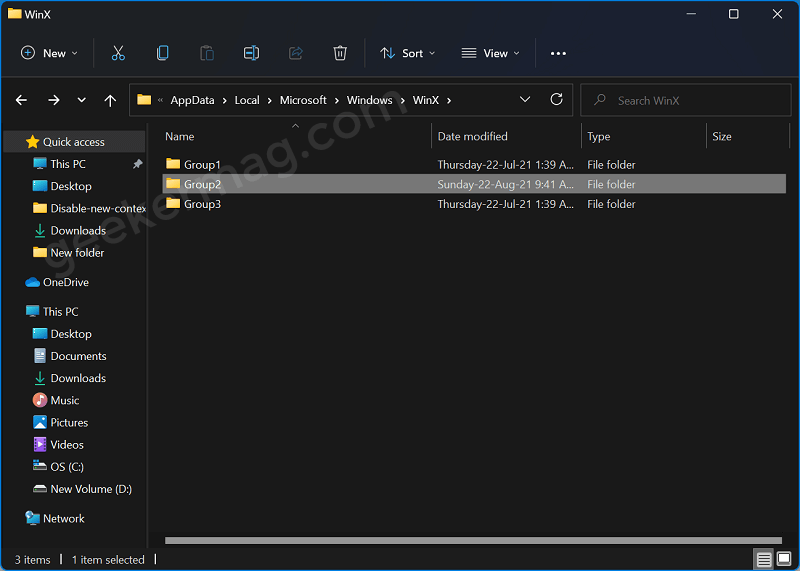Click File folder type in Group3 row

611,204
